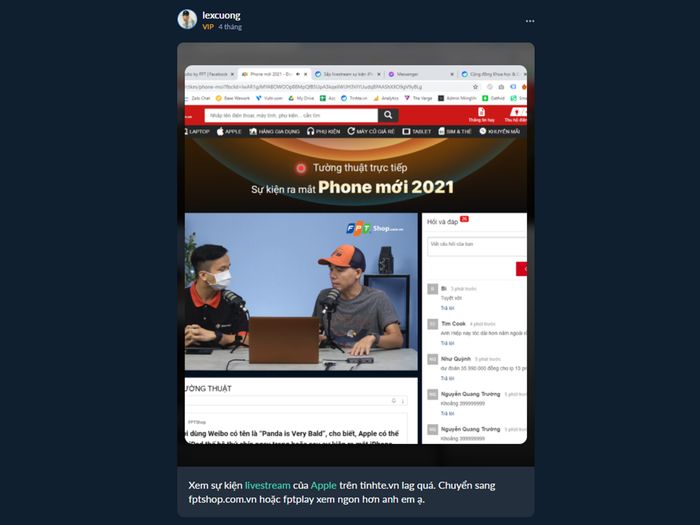Follow the green Apple link in caption
This screenshot has height=525, width=700.
coord(324,485)
